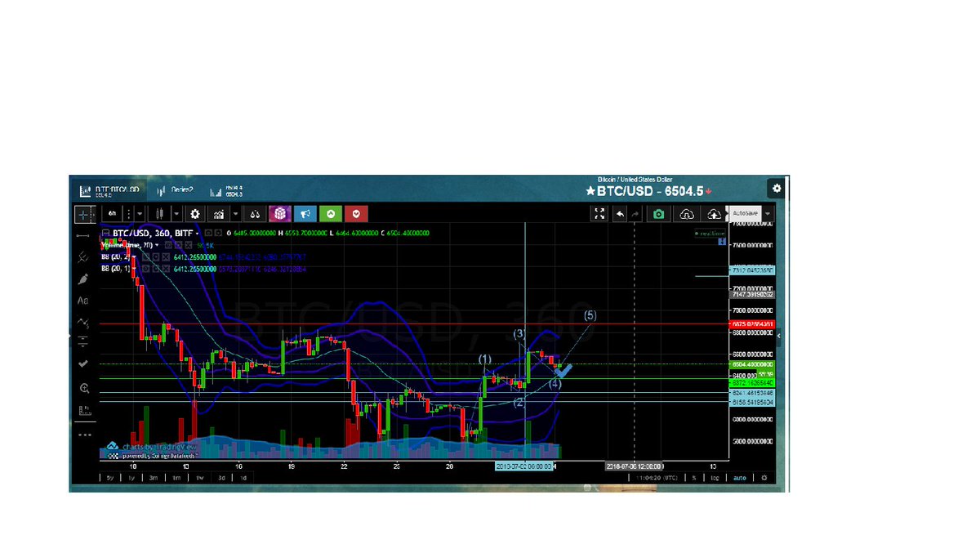Viewport: 980px width, 535px height.
Task: Select the horizontal line drawing tool
Action: point(83,235)
